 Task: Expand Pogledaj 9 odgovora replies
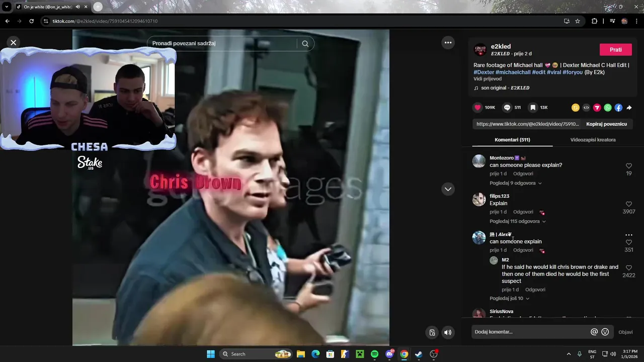point(516,183)
